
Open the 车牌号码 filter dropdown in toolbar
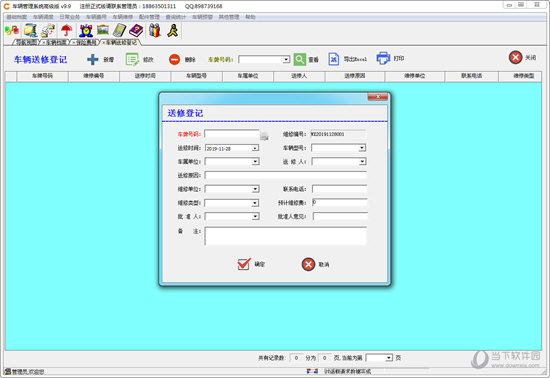pyautogui.click(x=286, y=60)
